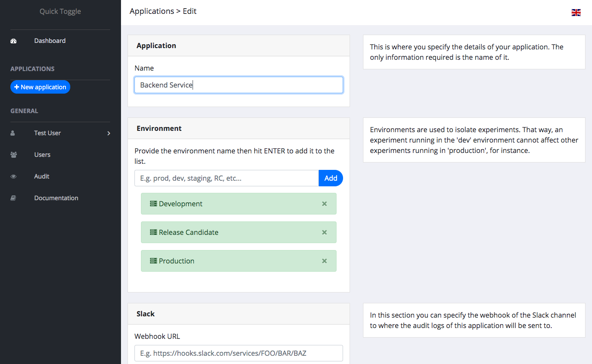
Task: Select the Release Candidate environment entry
Action: [x=239, y=232]
